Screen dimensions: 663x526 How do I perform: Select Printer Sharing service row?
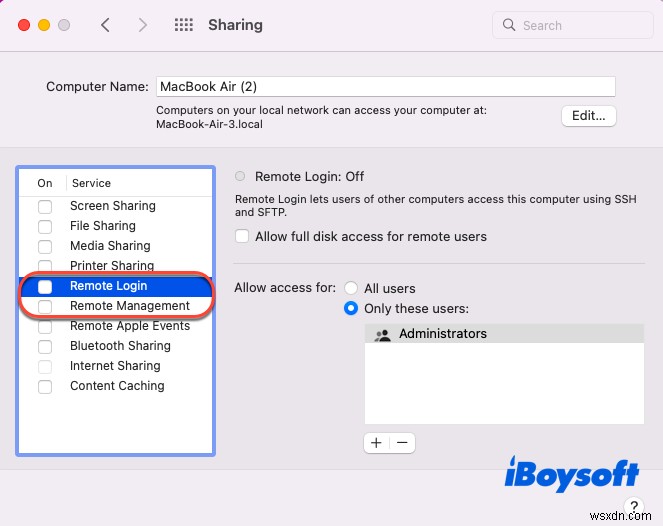115,266
